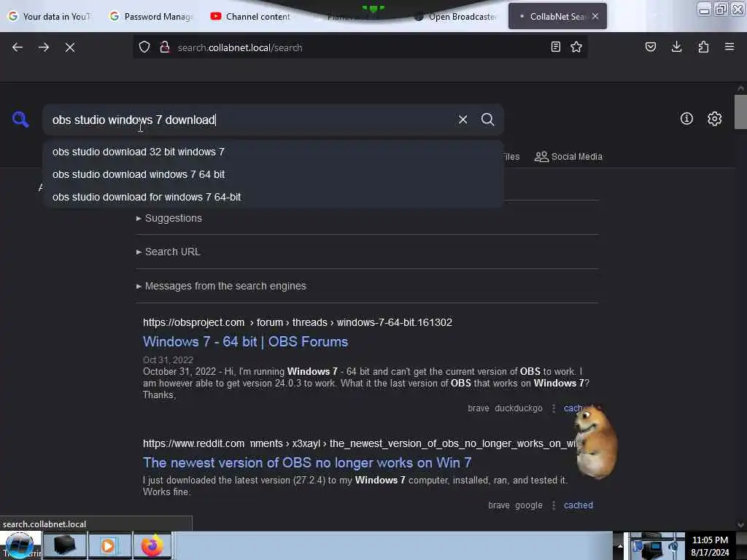This screenshot has height=560, width=747.
Task: Open the info about page icon
Action: tap(686, 119)
